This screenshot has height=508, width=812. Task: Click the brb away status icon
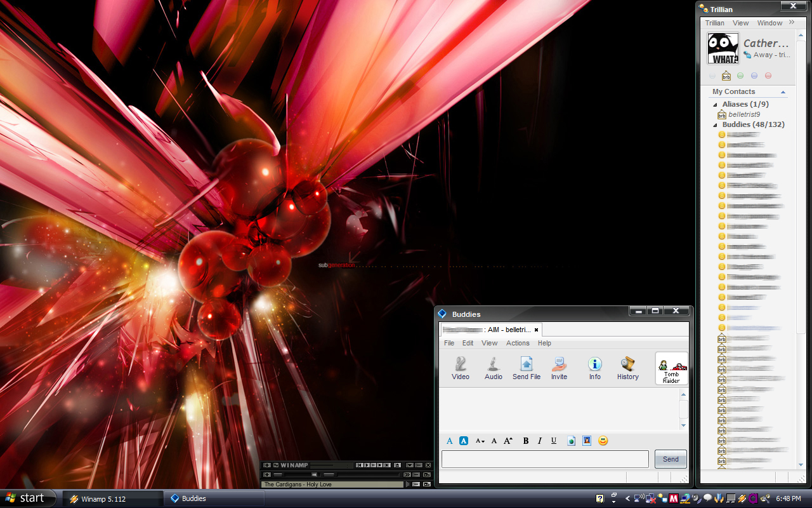(x=726, y=76)
